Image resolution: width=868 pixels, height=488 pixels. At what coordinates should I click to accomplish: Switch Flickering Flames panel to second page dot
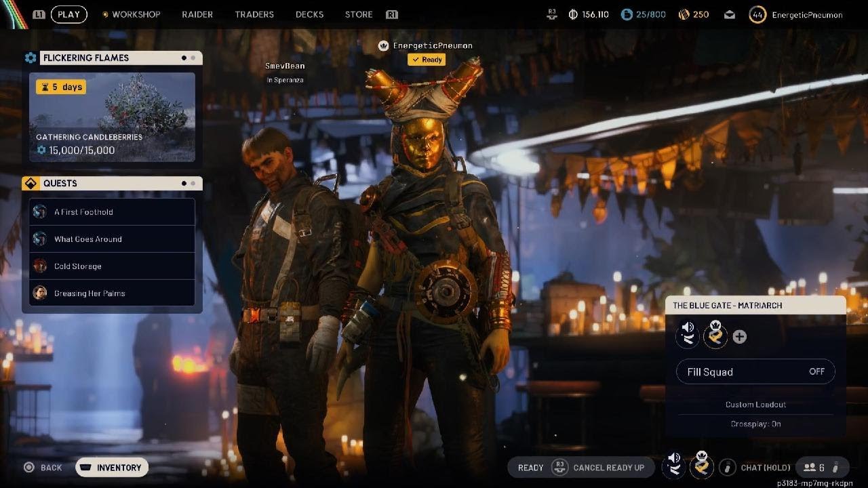[193, 58]
